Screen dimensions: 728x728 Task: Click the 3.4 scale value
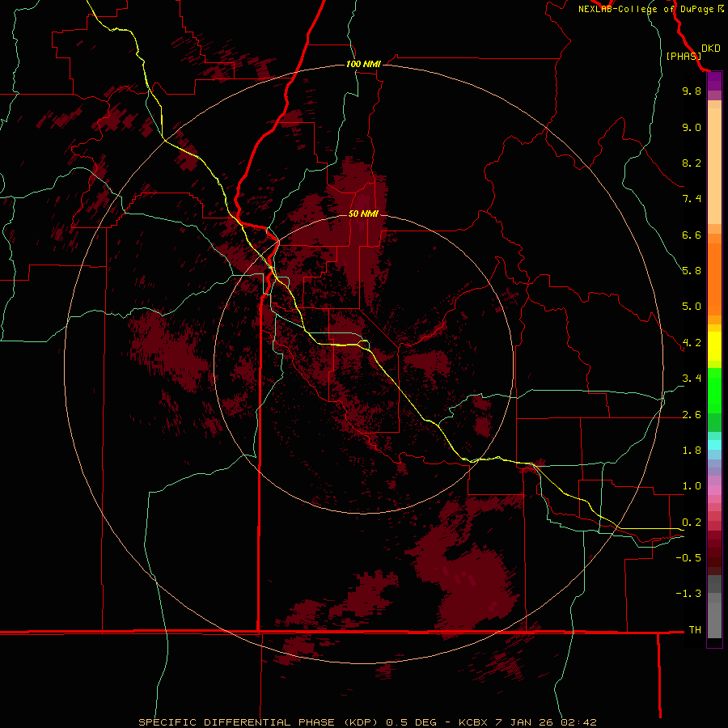692,379
